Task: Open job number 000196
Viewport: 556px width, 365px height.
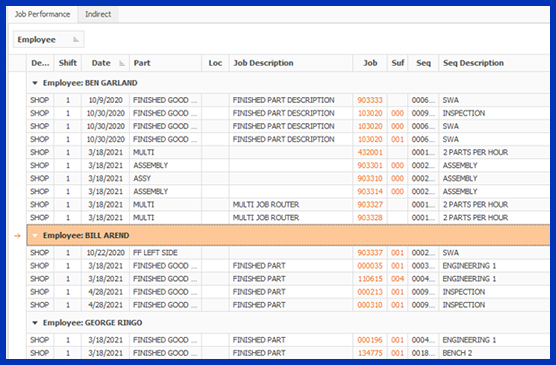Action: tap(370, 340)
